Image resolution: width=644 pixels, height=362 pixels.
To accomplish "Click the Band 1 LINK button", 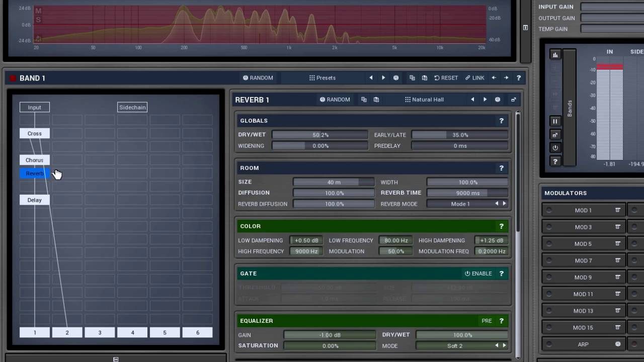I will coord(475,78).
